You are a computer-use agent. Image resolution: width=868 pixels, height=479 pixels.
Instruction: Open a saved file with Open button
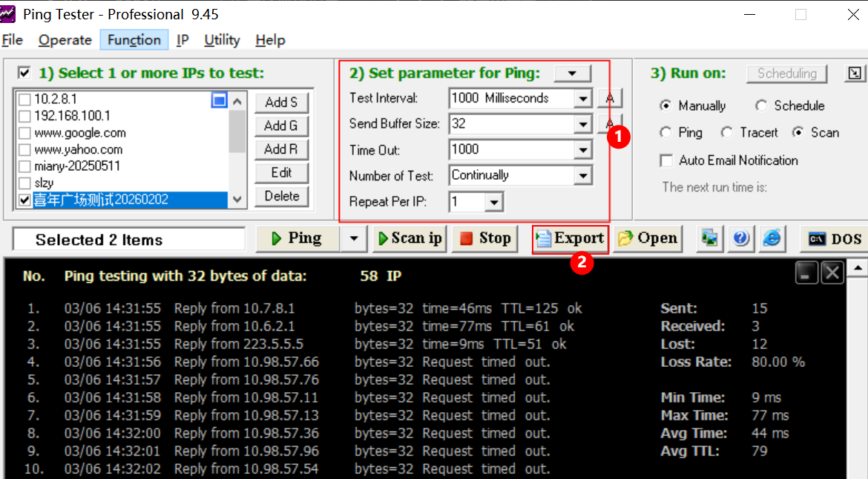click(648, 238)
